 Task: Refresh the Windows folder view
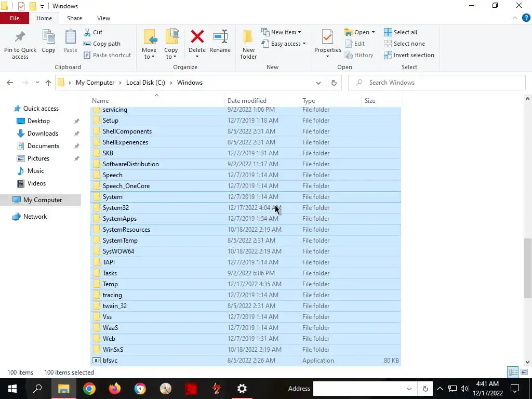click(x=334, y=83)
